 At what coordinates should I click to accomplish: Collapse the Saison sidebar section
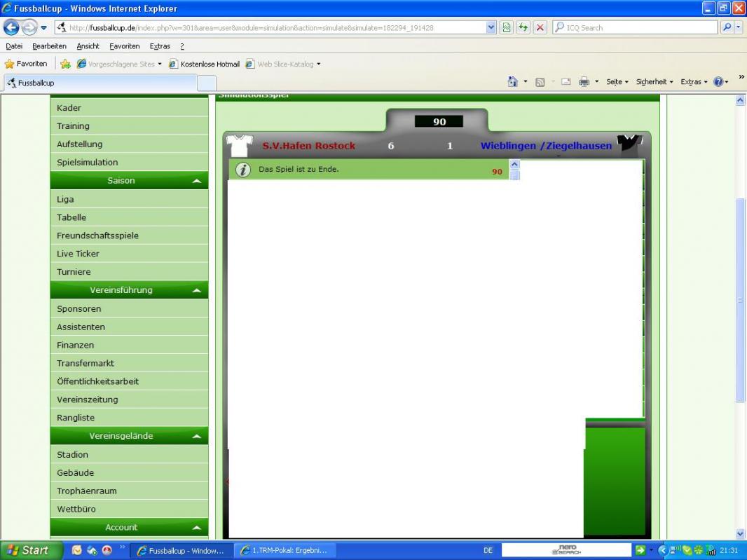coord(196,181)
